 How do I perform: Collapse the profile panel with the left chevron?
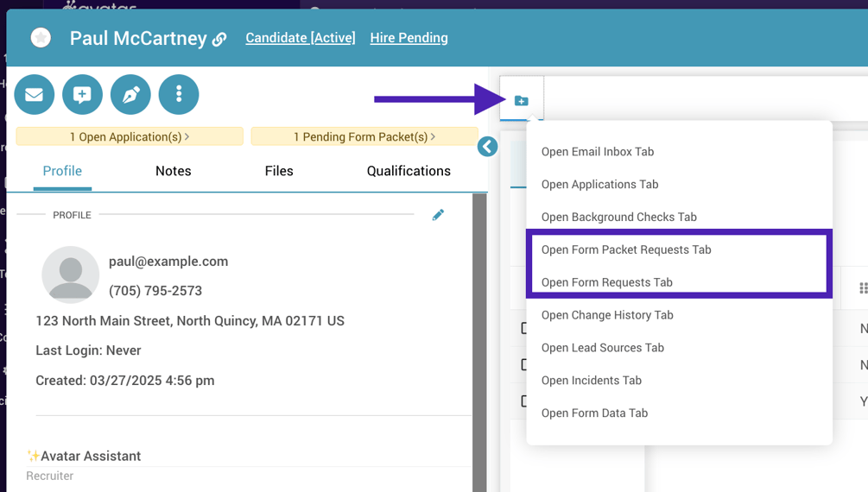tap(488, 147)
